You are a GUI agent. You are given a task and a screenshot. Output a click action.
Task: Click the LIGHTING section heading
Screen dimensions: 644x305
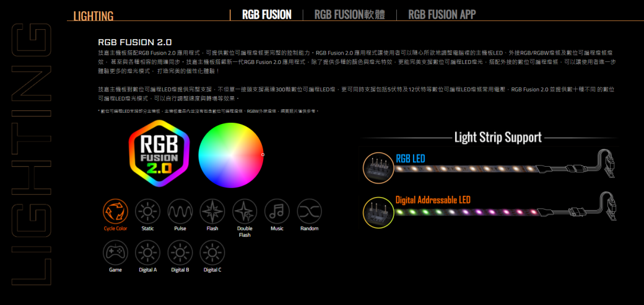pyautogui.click(x=94, y=16)
